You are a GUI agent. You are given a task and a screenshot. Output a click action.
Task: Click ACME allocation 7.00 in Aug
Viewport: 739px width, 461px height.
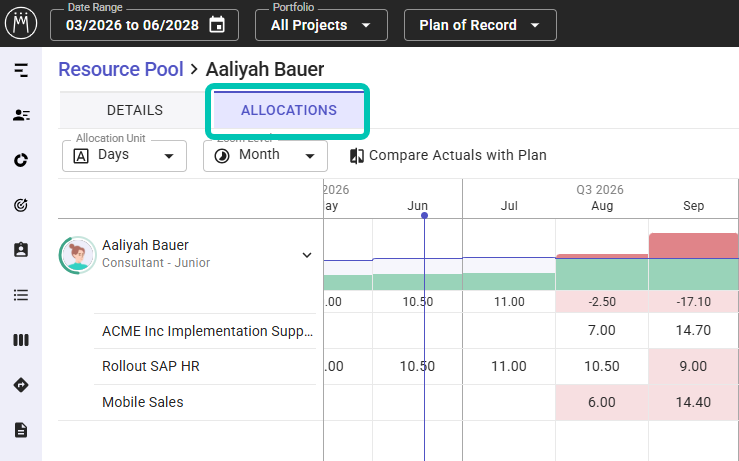[602, 330]
